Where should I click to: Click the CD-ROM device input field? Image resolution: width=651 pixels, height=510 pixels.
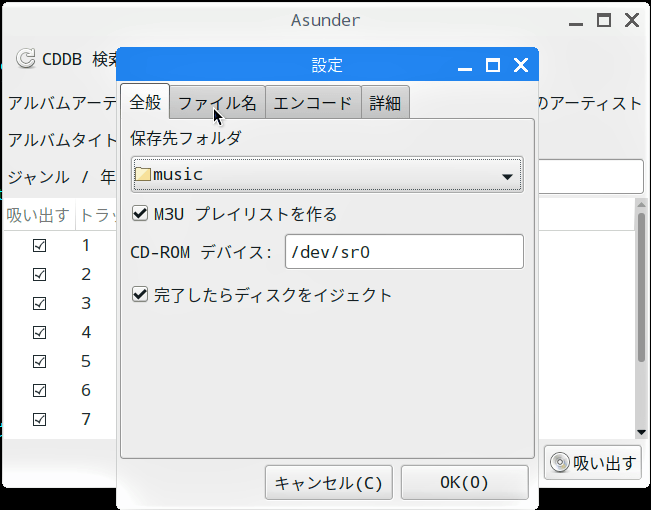404,252
